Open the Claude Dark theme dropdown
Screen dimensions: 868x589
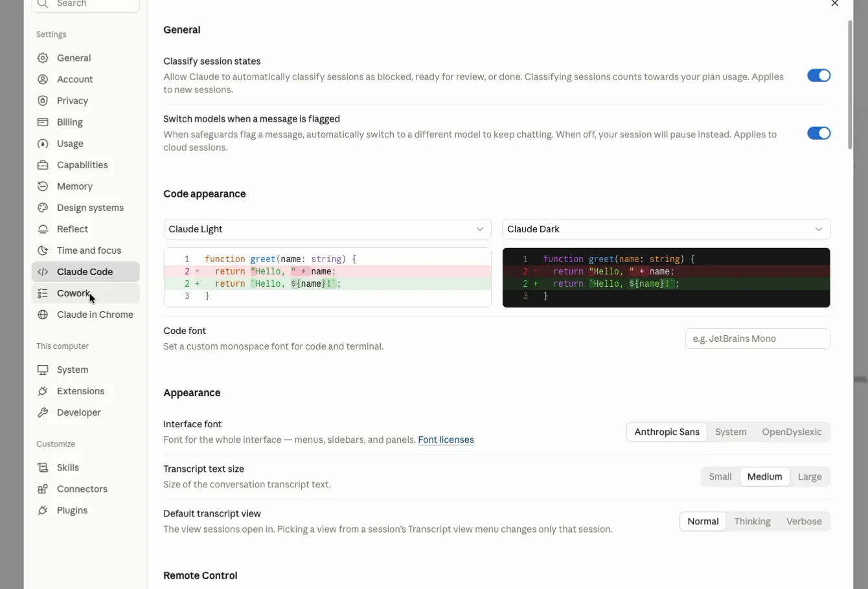[666, 229]
